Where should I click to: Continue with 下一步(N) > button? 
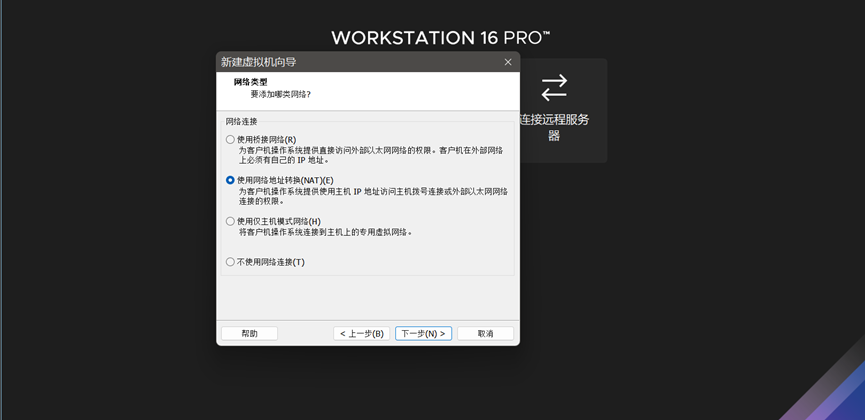[x=423, y=333]
